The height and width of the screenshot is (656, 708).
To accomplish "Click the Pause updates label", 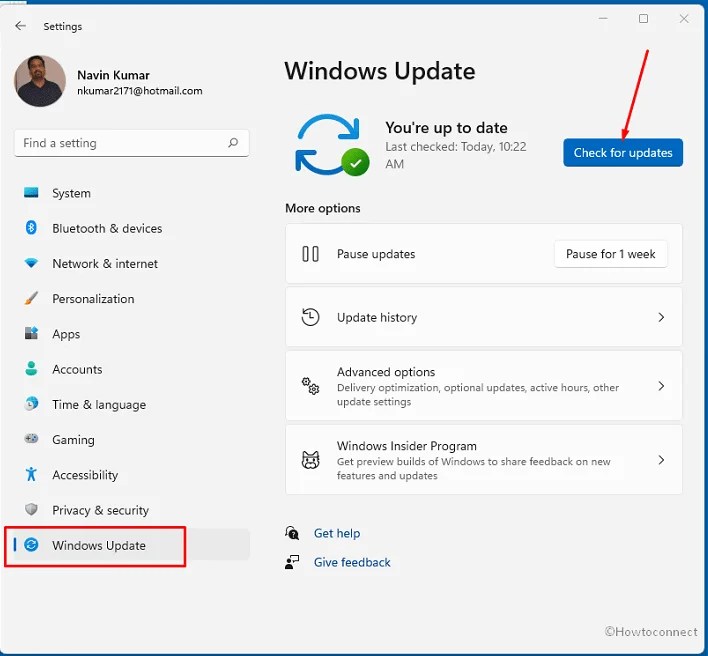I will click(376, 254).
